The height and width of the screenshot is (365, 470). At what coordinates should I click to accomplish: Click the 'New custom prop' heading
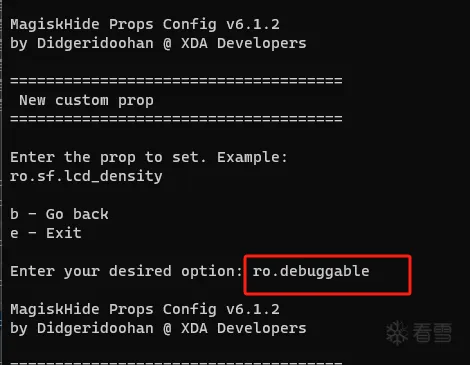[x=86, y=100]
